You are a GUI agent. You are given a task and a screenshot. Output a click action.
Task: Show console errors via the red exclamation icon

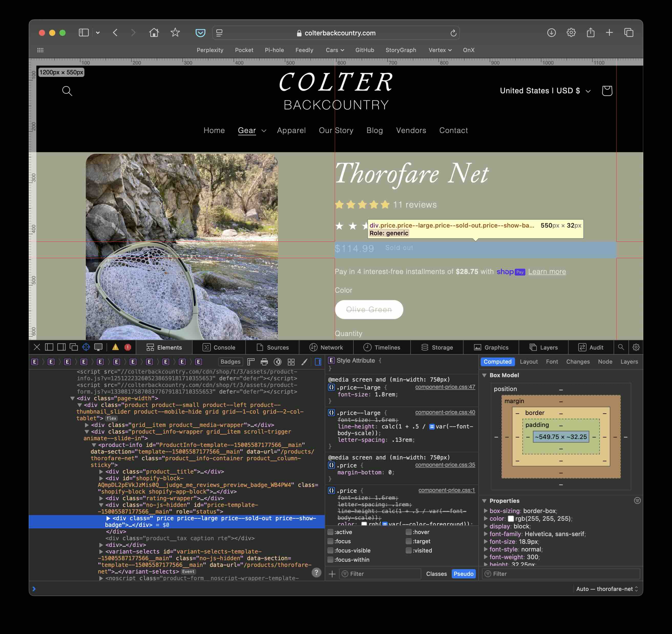click(x=128, y=347)
